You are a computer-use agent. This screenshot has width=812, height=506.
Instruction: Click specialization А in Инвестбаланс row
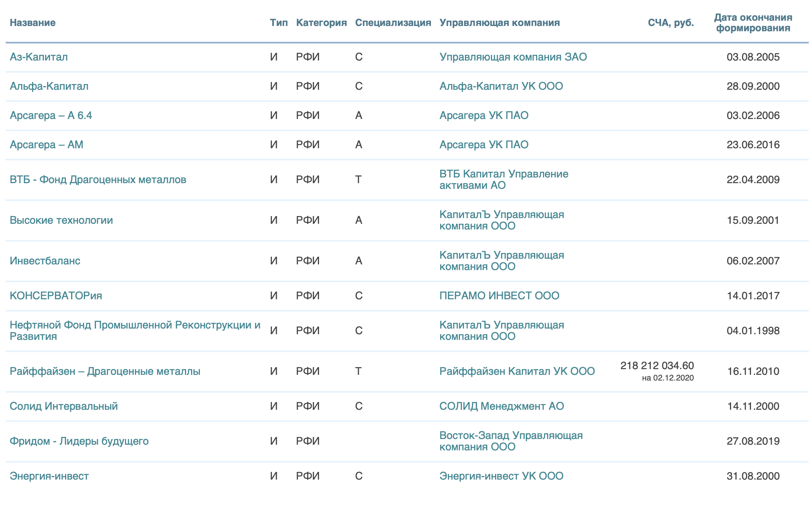tap(359, 261)
